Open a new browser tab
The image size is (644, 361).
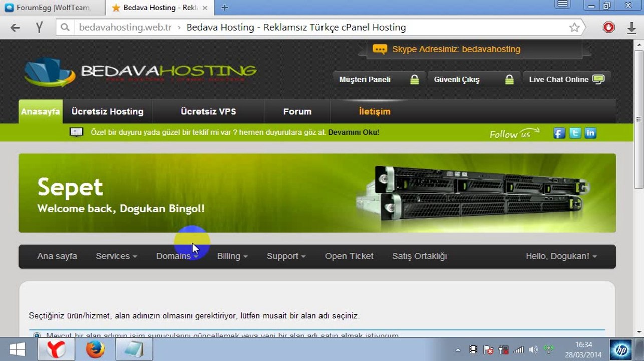click(x=225, y=8)
